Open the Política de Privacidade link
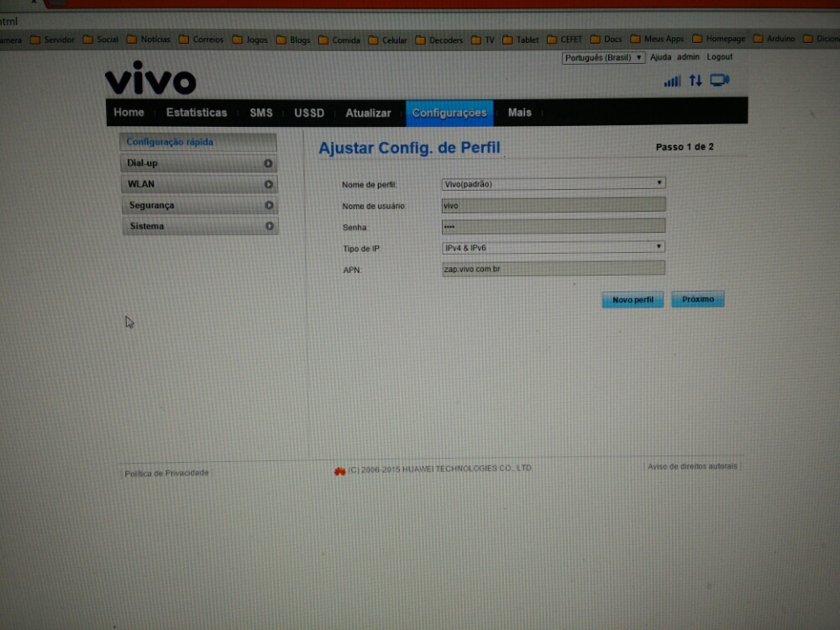The width and height of the screenshot is (840, 630). click(166, 473)
